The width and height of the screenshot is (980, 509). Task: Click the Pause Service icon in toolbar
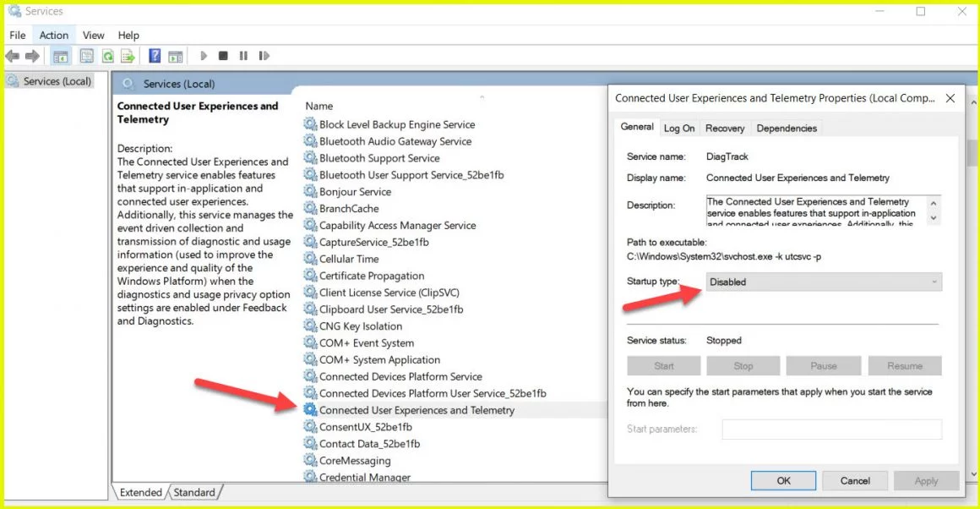pyautogui.click(x=243, y=56)
